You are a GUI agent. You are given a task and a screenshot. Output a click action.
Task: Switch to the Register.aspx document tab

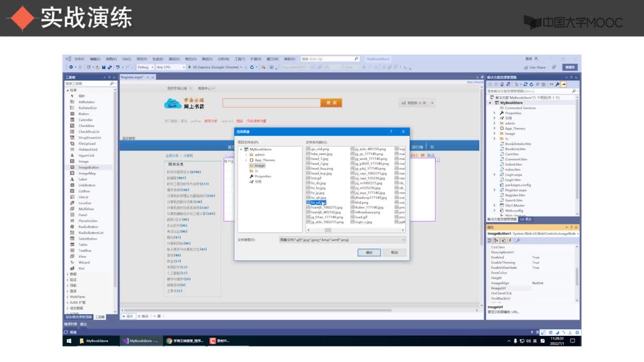132,77
